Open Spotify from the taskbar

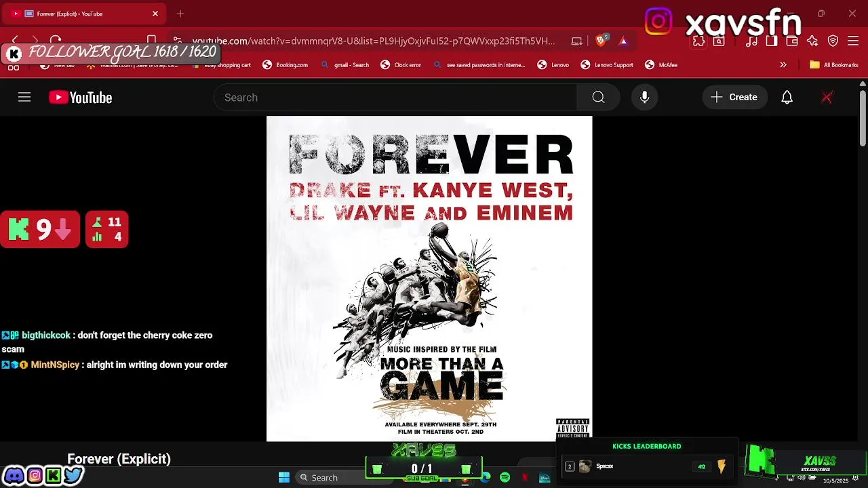505,477
